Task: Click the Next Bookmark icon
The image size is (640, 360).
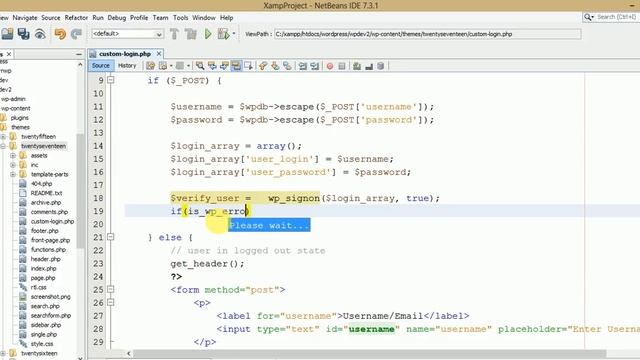Action: point(275,66)
